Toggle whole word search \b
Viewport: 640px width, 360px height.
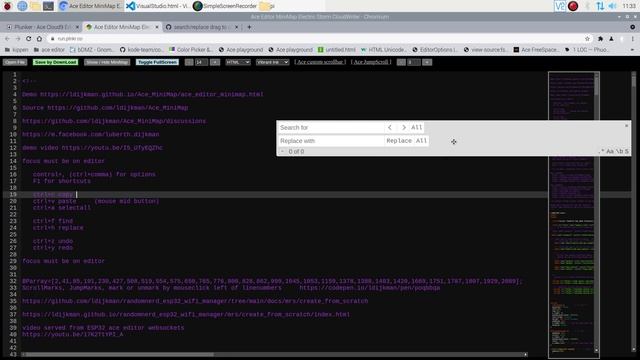(619, 151)
